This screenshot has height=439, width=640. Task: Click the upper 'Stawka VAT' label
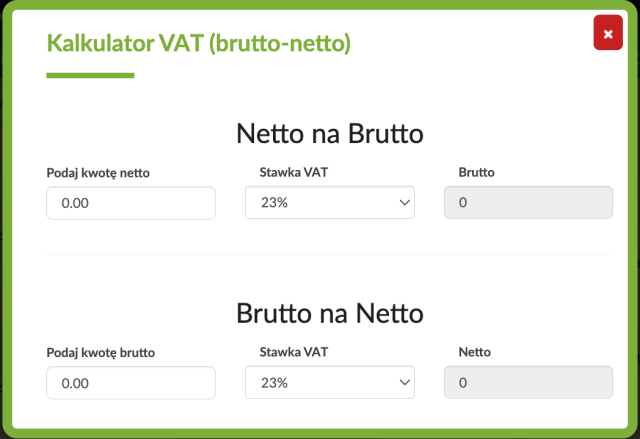pyautogui.click(x=294, y=172)
